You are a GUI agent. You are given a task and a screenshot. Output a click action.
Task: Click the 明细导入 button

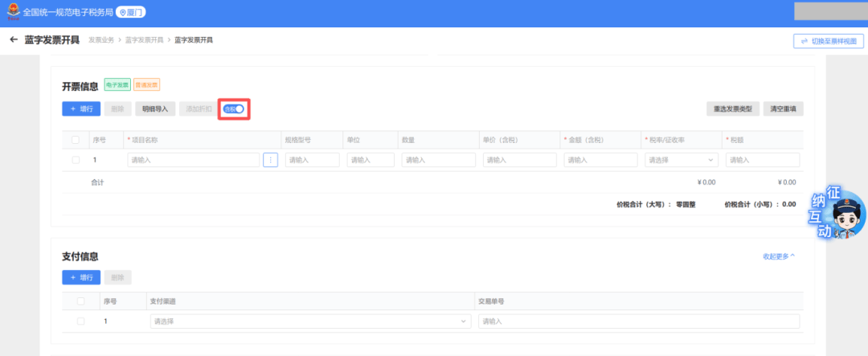[x=155, y=108]
